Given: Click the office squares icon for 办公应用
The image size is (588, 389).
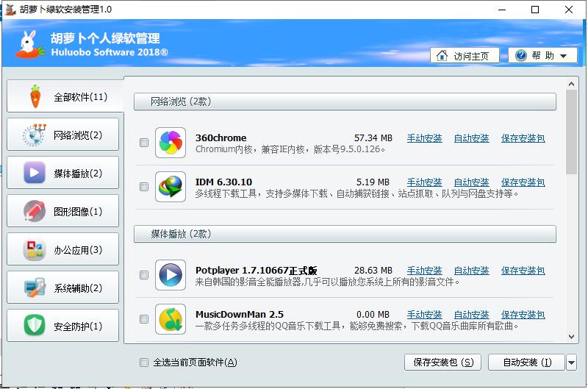Looking at the screenshot, I should click(35, 249).
